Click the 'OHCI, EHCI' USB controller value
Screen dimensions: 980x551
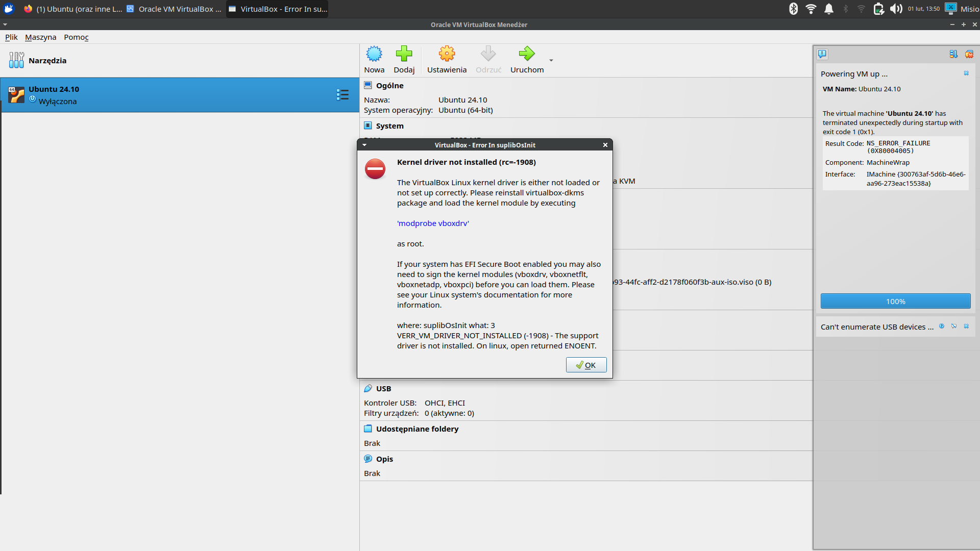tap(445, 403)
